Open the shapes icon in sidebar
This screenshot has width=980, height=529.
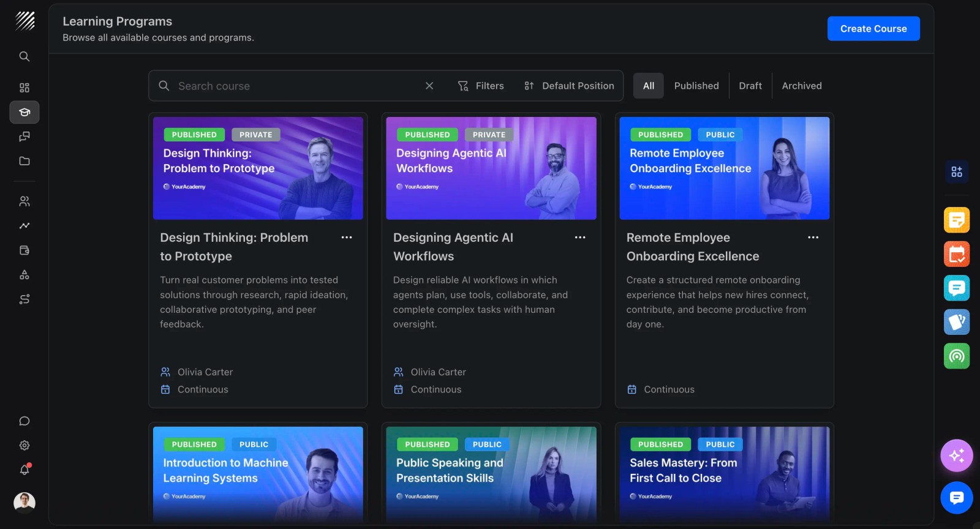24,275
